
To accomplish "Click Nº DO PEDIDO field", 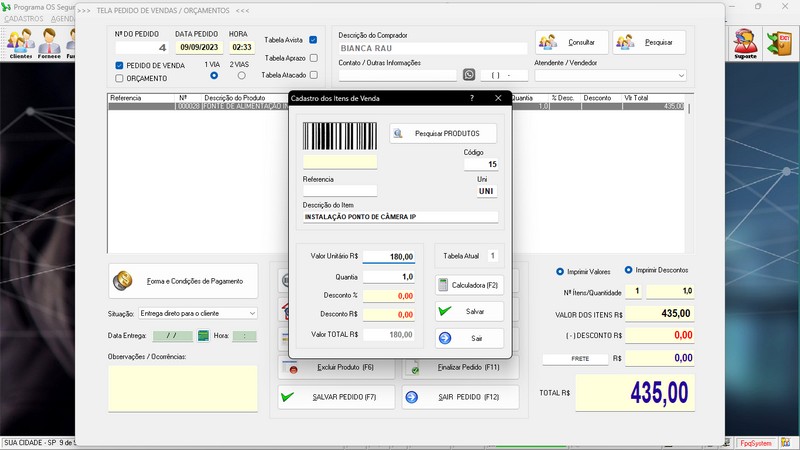I will click(x=142, y=47).
